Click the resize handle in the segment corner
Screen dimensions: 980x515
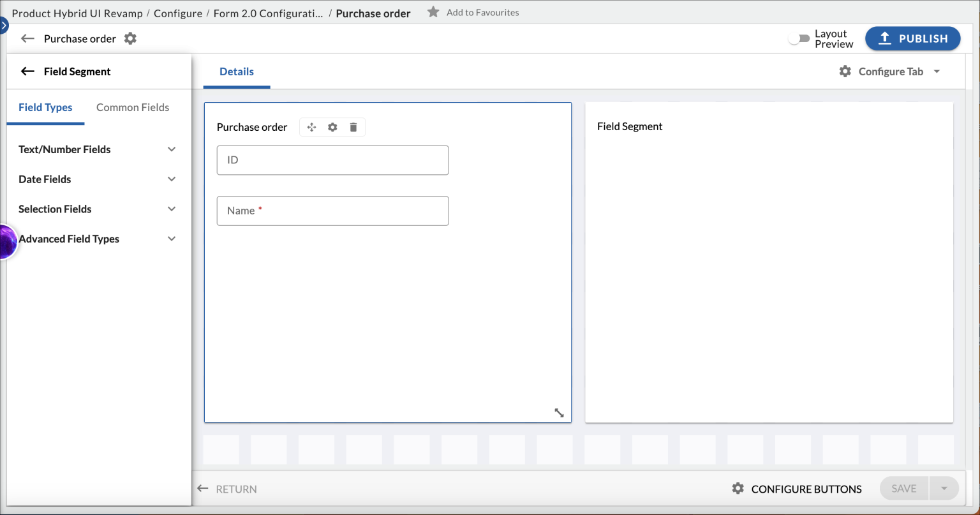click(x=560, y=412)
